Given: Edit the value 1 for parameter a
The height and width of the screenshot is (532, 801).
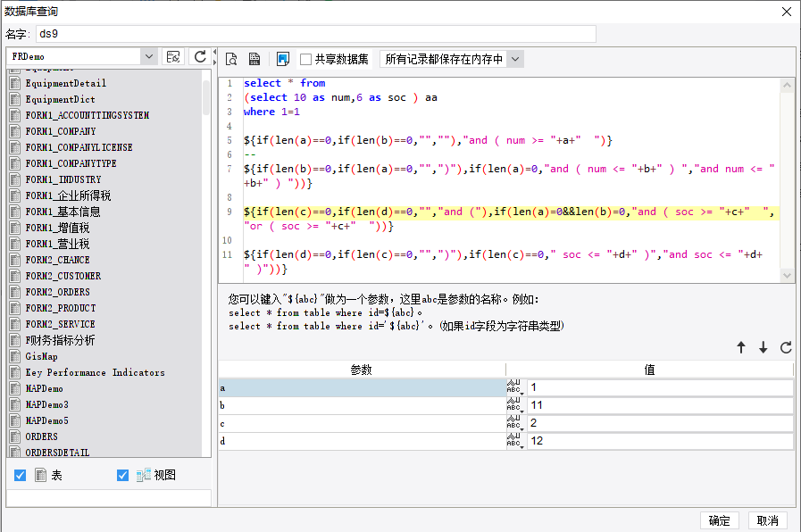Looking at the screenshot, I should click(660, 387).
